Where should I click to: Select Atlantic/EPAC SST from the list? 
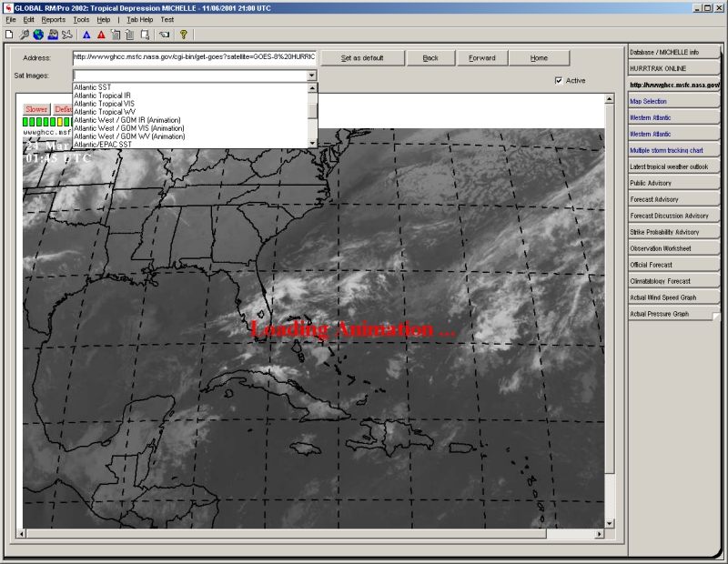click(x=190, y=145)
